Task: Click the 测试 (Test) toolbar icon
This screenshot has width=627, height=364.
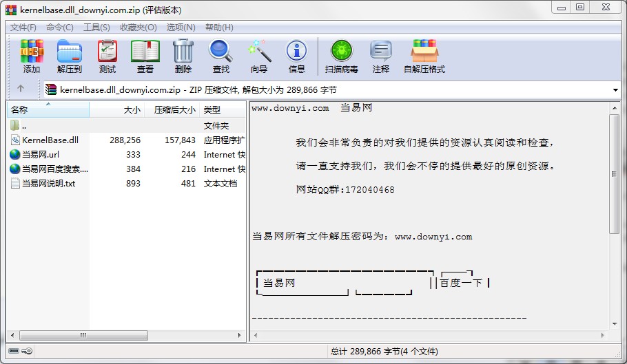Action: [107, 52]
